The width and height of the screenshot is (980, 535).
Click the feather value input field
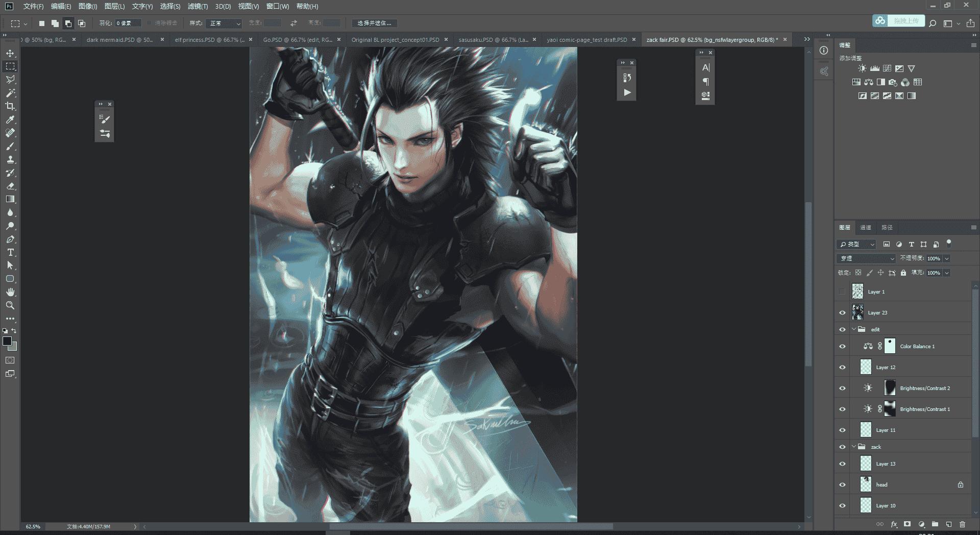pos(128,23)
